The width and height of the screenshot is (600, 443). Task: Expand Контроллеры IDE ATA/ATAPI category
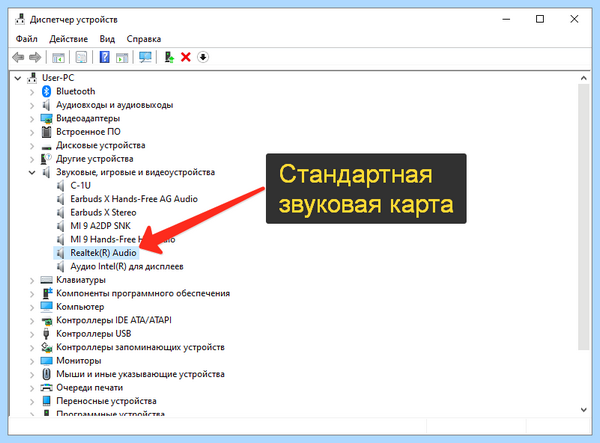click(x=32, y=321)
